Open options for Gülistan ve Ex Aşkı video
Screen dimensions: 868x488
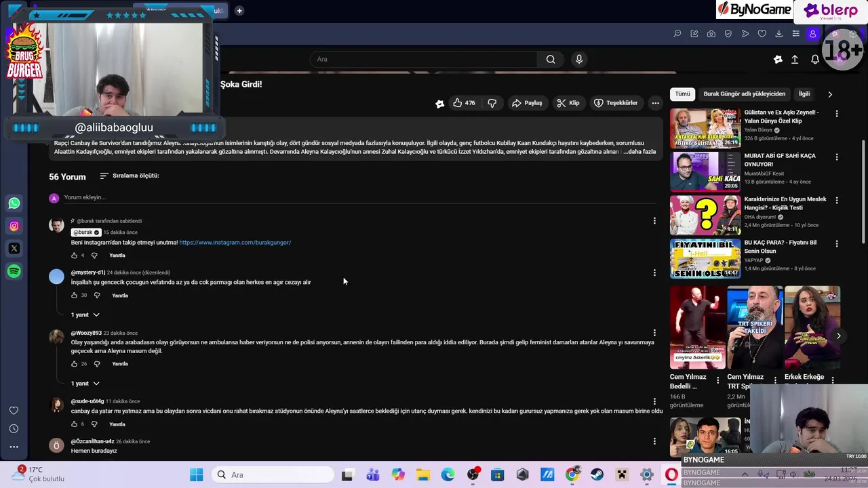[837, 114]
